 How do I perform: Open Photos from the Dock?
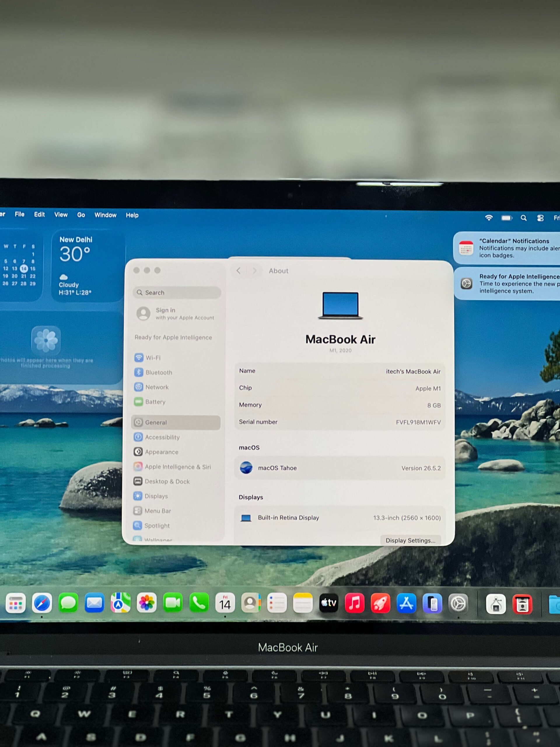tap(146, 603)
